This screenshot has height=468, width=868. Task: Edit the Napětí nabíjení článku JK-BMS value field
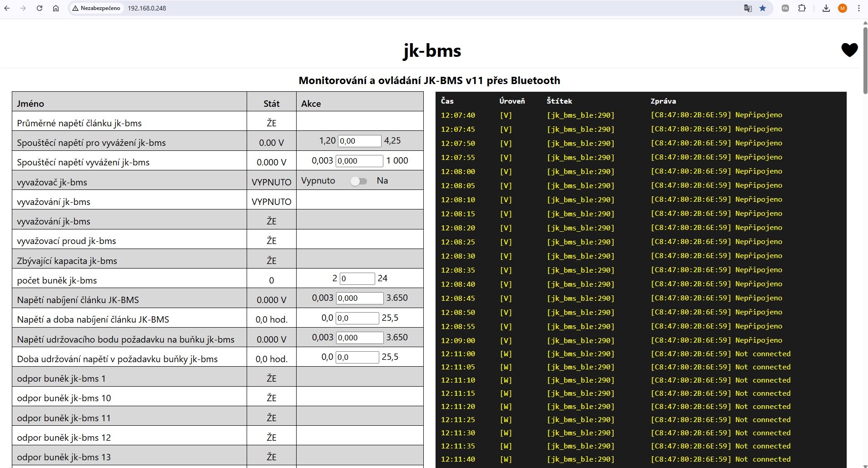[x=360, y=298]
